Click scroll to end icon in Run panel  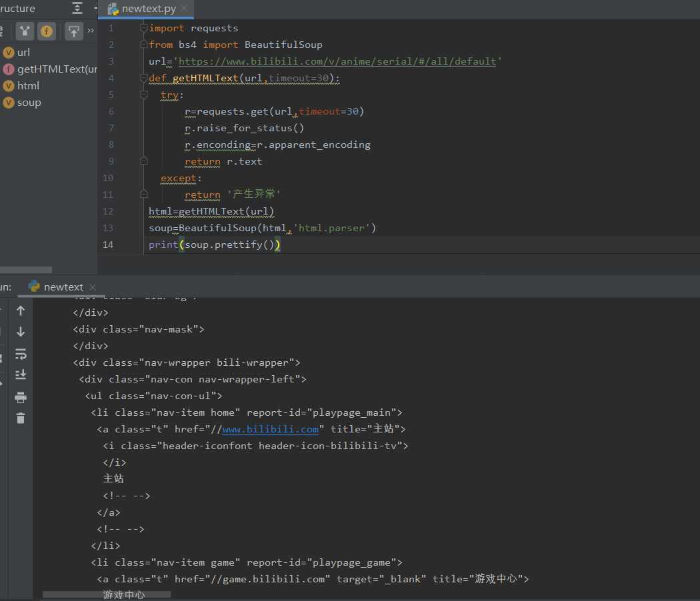point(21,374)
